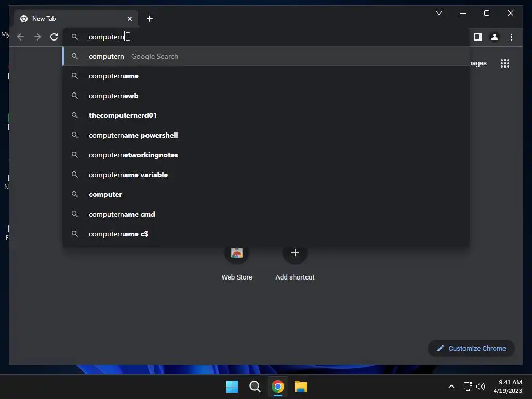Open the profile avatar icon
The height and width of the screenshot is (399, 532).
pyautogui.click(x=495, y=37)
